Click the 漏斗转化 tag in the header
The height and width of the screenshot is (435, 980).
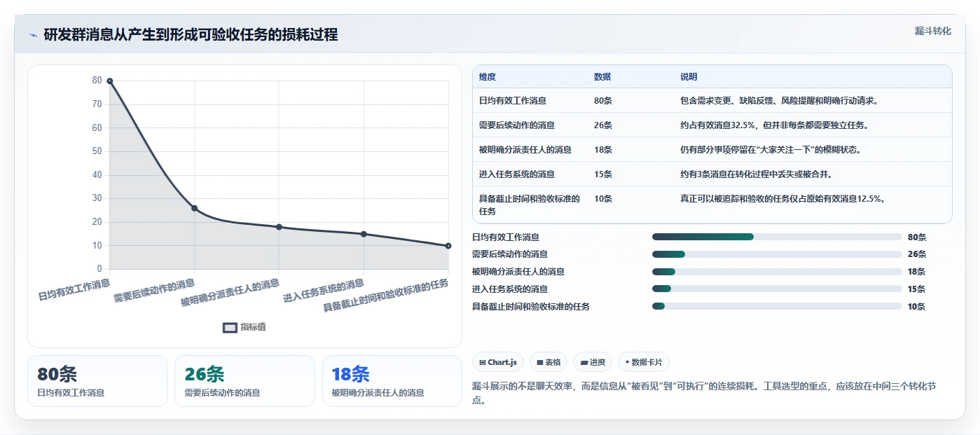932,31
